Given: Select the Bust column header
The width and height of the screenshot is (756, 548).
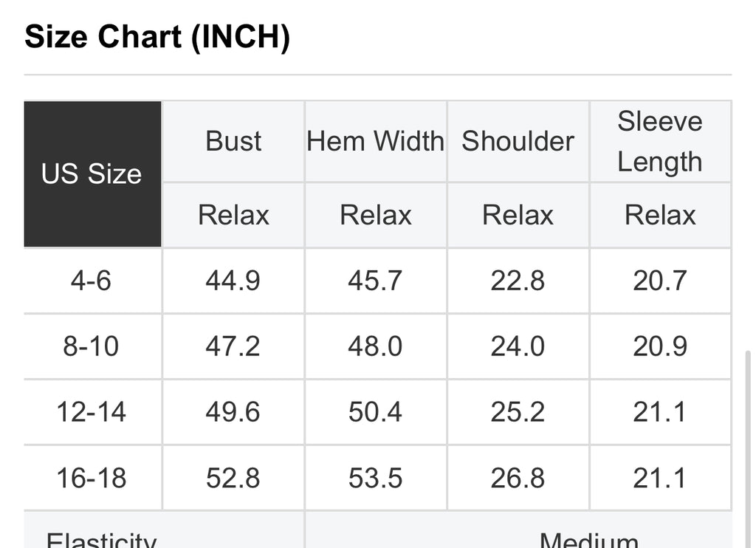Looking at the screenshot, I should click(x=233, y=141).
